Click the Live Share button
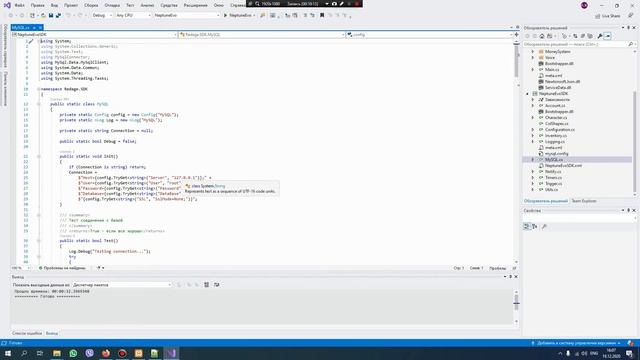640x360 pixels. (x=608, y=16)
